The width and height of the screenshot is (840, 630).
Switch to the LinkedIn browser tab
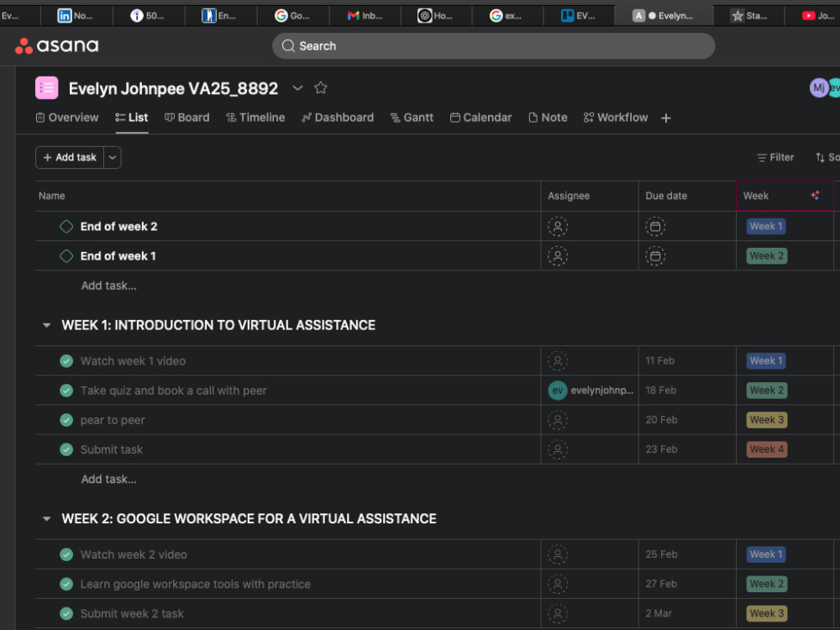[x=76, y=15]
